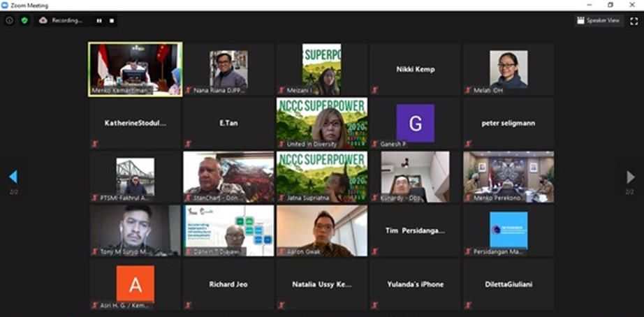Click the green encryption shield icon

[24, 20]
